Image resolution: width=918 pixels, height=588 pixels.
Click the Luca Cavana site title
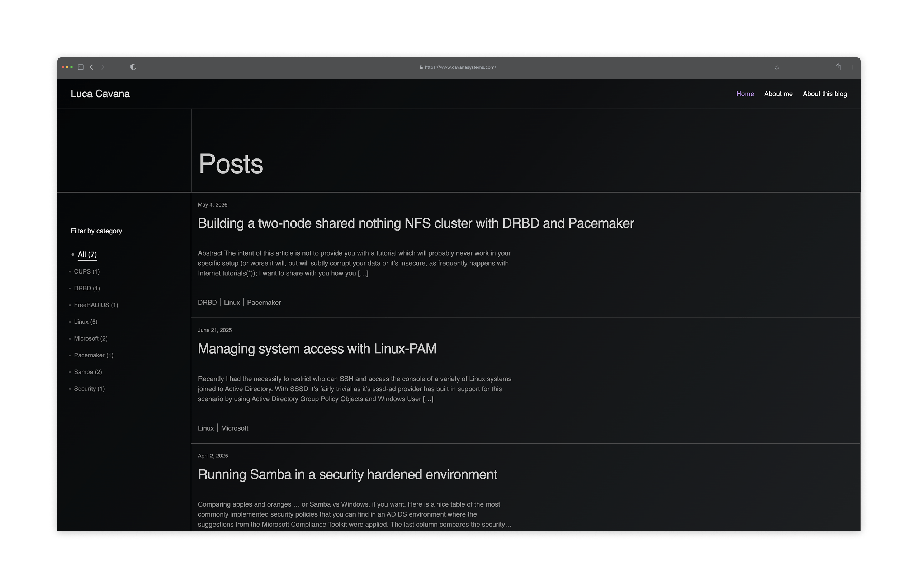click(x=100, y=94)
